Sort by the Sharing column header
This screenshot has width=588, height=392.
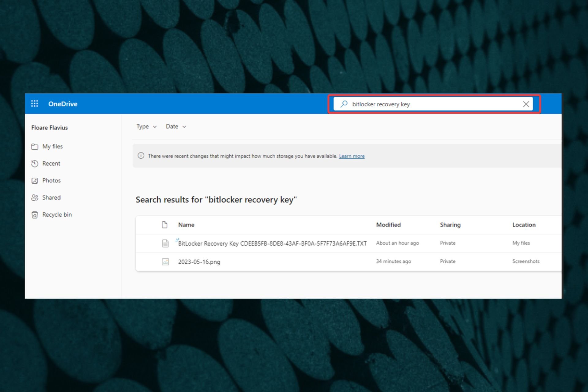450,225
